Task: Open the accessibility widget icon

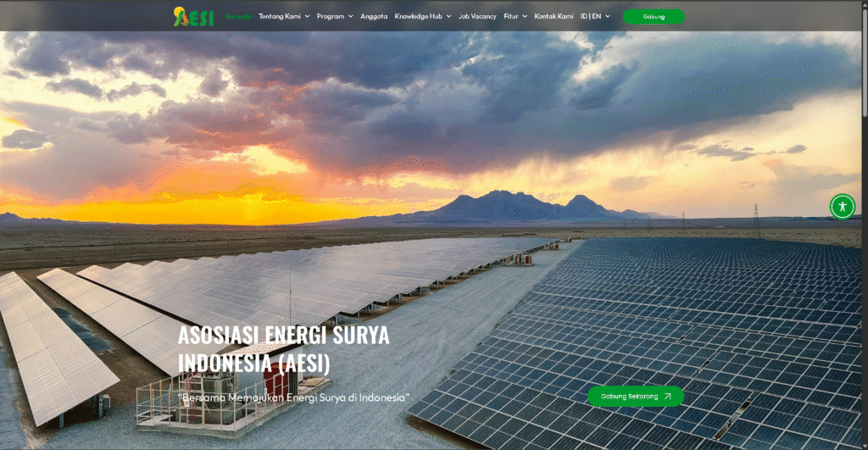Action: click(x=843, y=207)
